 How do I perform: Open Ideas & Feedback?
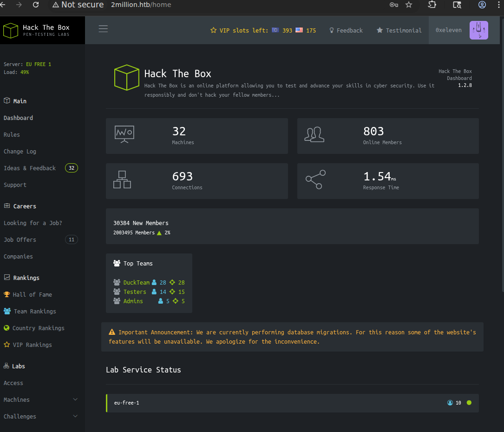click(x=30, y=168)
